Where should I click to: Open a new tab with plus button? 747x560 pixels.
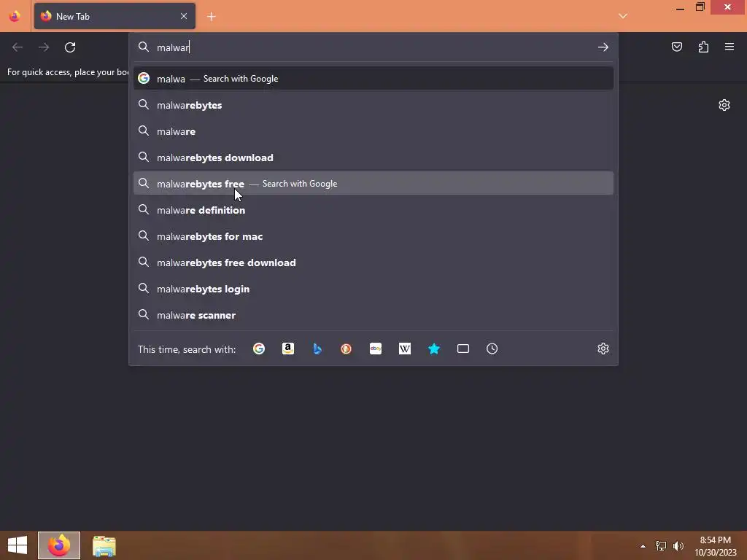(x=212, y=17)
